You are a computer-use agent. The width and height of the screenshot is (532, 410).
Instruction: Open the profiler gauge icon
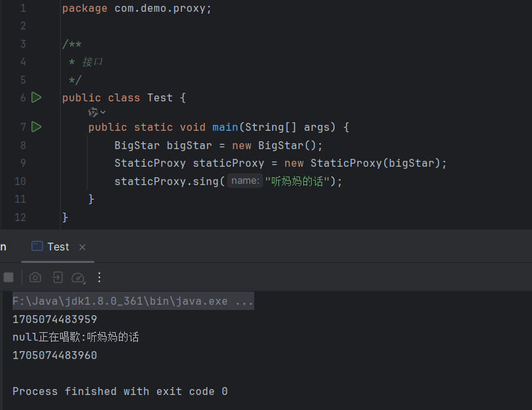coord(78,278)
